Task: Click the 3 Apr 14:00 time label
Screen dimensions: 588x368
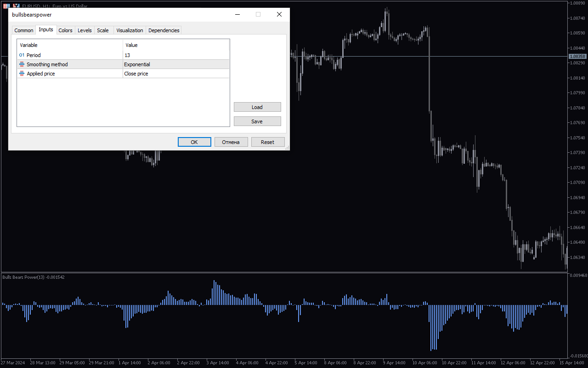Action: (218, 363)
